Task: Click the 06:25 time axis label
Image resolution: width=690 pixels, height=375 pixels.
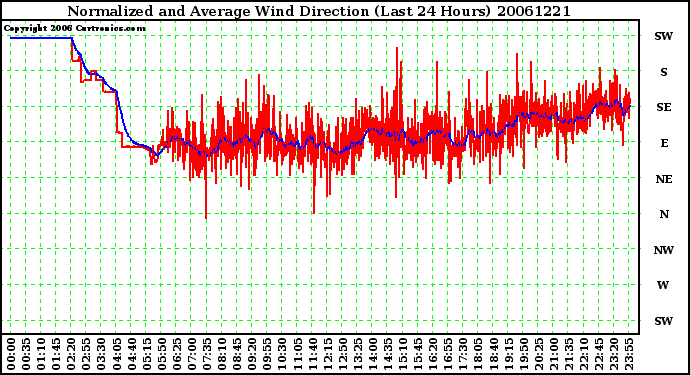Action: [176, 354]
